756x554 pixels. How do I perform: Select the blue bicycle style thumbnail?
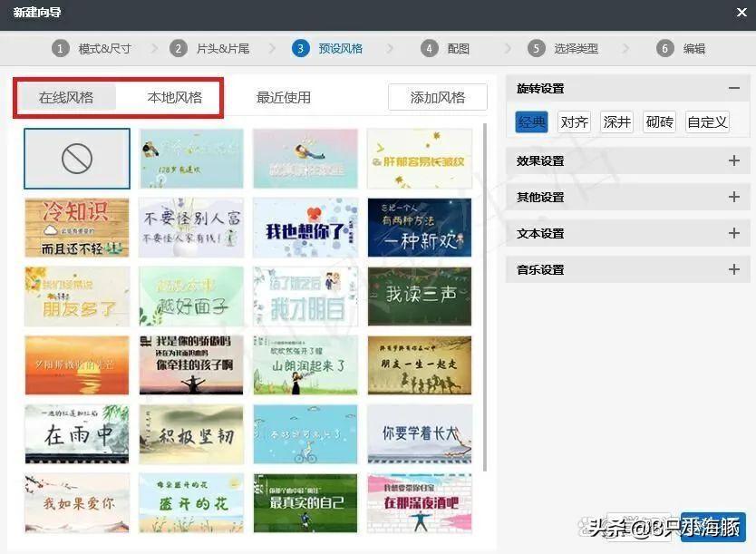click(x=305, y=434)
